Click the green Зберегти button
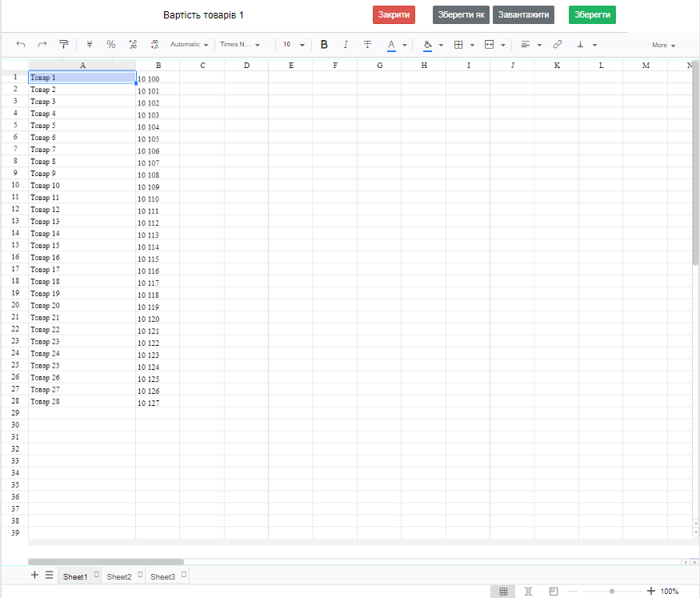The height and width of the screenshot is (598, 700). coord(592,15)
